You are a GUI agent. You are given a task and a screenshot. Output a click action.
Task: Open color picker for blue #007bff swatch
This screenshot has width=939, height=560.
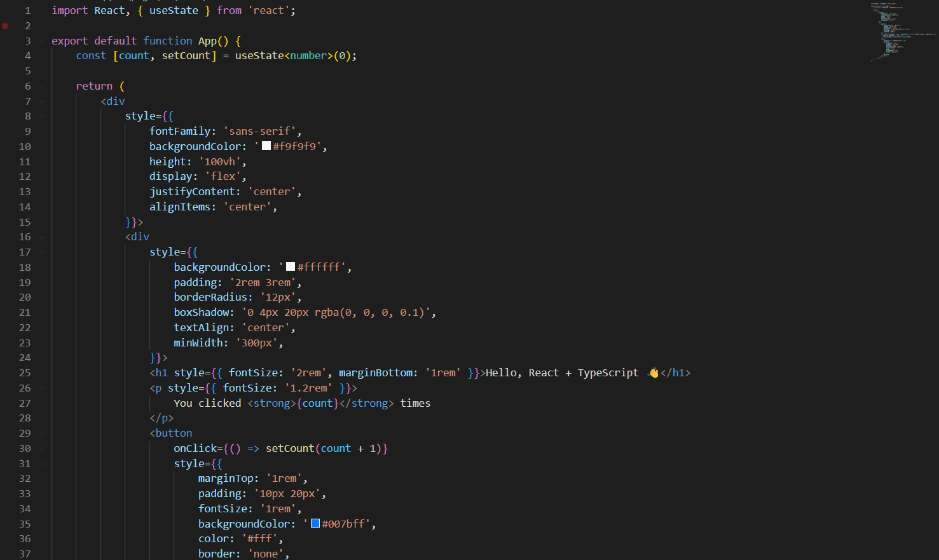pyautogui.click(x=315, y=524)
